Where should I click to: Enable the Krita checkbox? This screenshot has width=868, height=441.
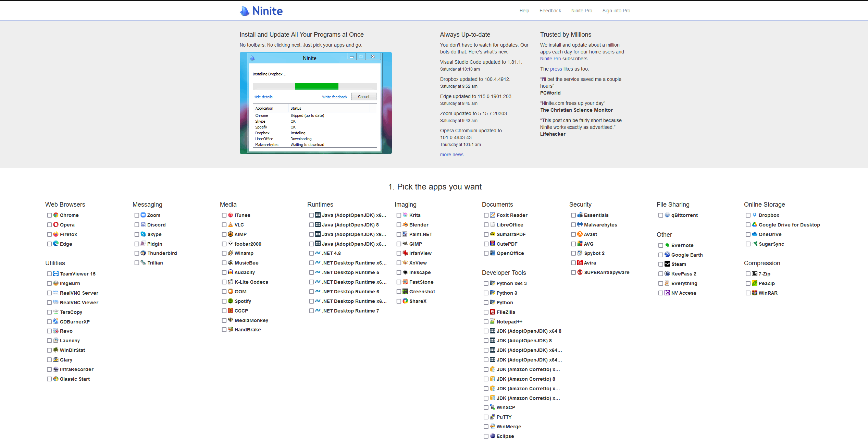point(399,215)
